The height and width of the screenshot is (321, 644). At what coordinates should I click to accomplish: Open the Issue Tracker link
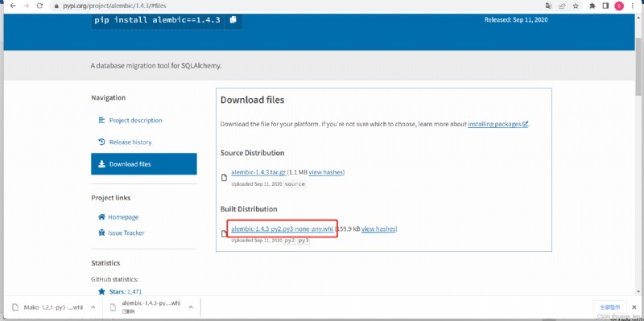coord(126,233)
